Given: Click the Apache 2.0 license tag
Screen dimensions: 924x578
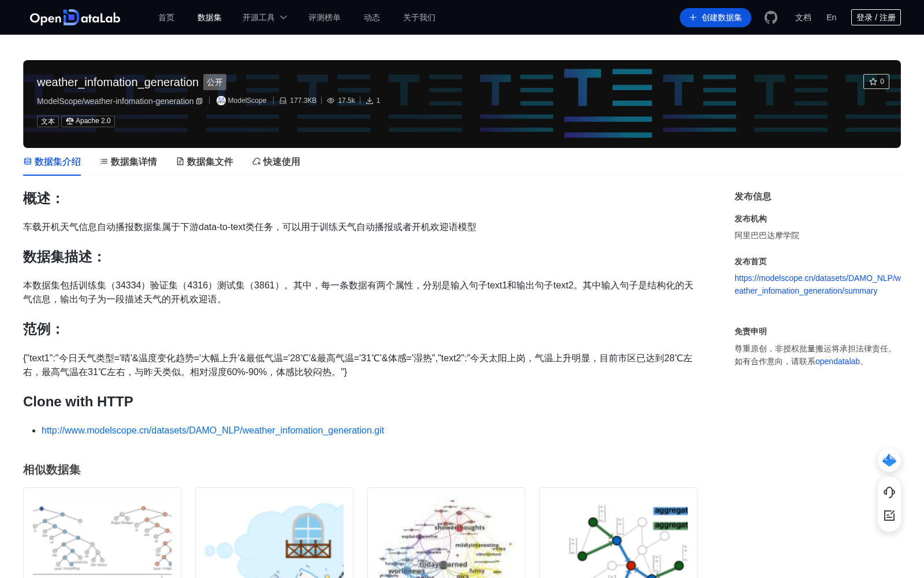Looking at the screenshot, I should pos(88,121).
